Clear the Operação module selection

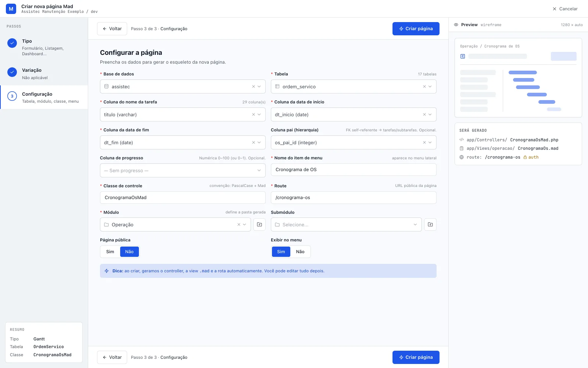[239, 224]
